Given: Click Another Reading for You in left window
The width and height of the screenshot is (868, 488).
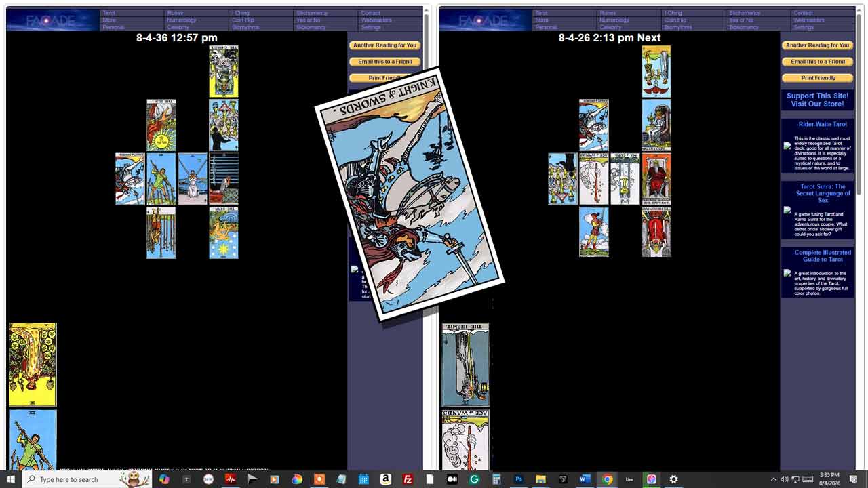Looking at the screenshot, I should 384,45.
